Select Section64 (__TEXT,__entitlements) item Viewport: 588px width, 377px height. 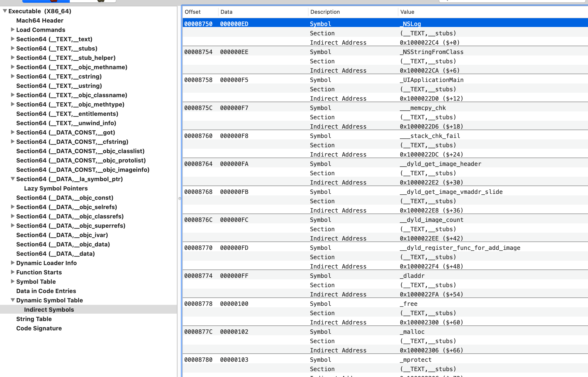(x=67, y=114)
